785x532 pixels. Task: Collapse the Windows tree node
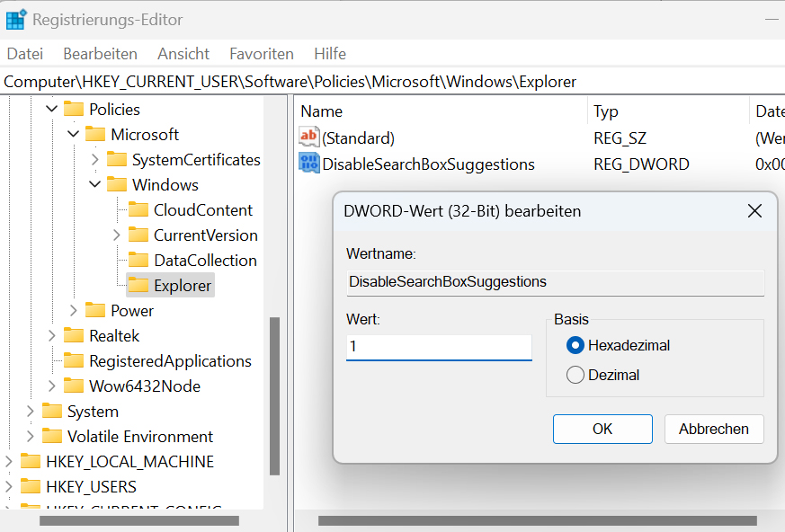coord(94,184)
